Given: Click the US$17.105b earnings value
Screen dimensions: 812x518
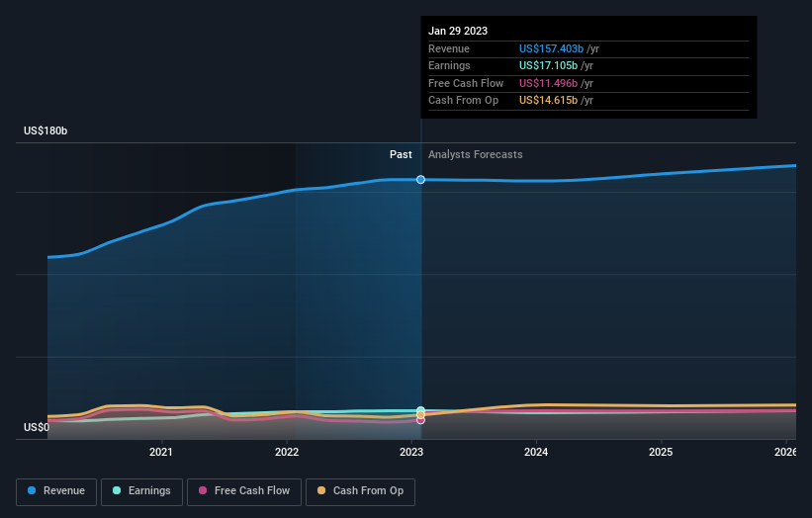Looking at the screenshot, I should tap(548, 65).
